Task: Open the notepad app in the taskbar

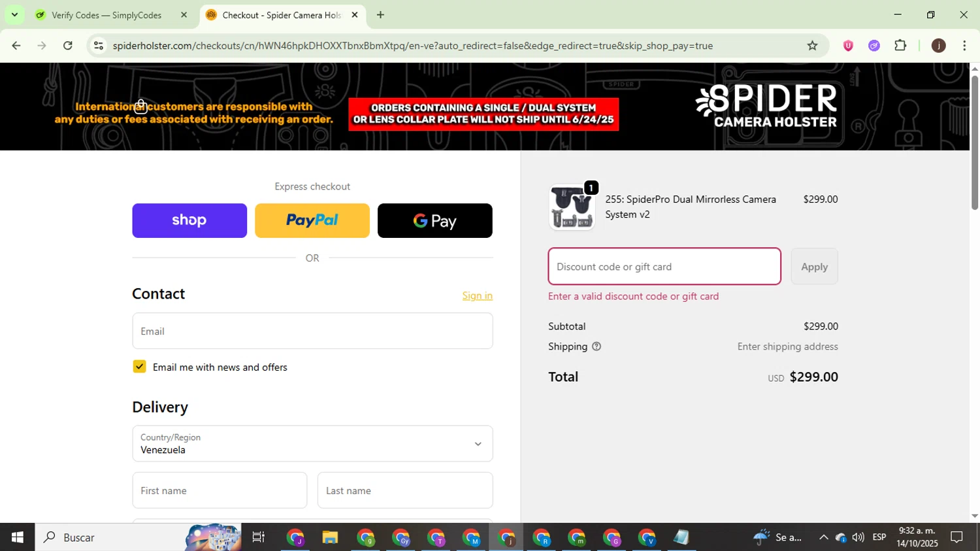Action: (x=681, y=537)
